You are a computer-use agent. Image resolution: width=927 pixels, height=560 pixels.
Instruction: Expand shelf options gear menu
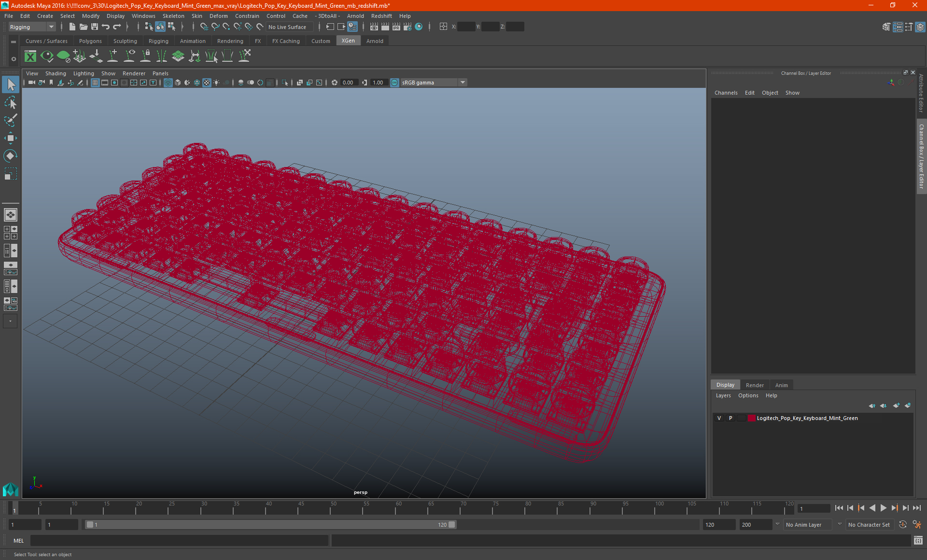click(x=14, y=59)
